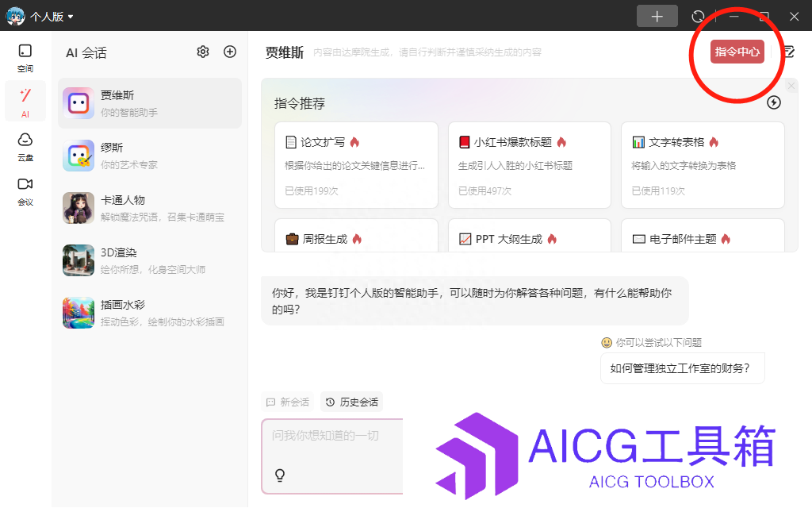Open 历史会话 conversation history
812x508 pixels.
(351, 402)
